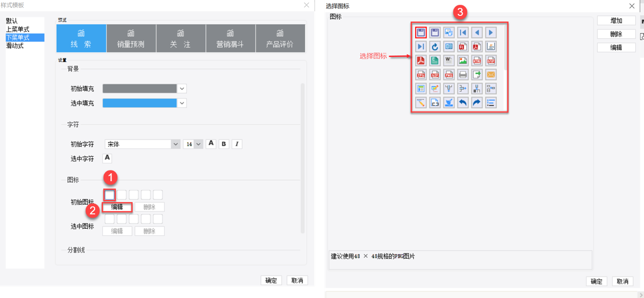Click 删除 under 选中图标
The image size is (644, 298).
[149, 231]
